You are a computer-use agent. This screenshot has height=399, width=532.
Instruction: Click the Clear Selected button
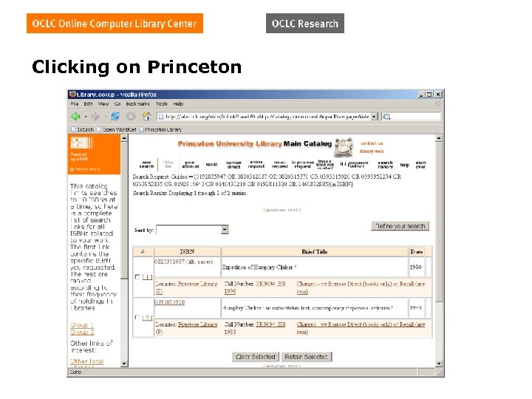(256, 357)
